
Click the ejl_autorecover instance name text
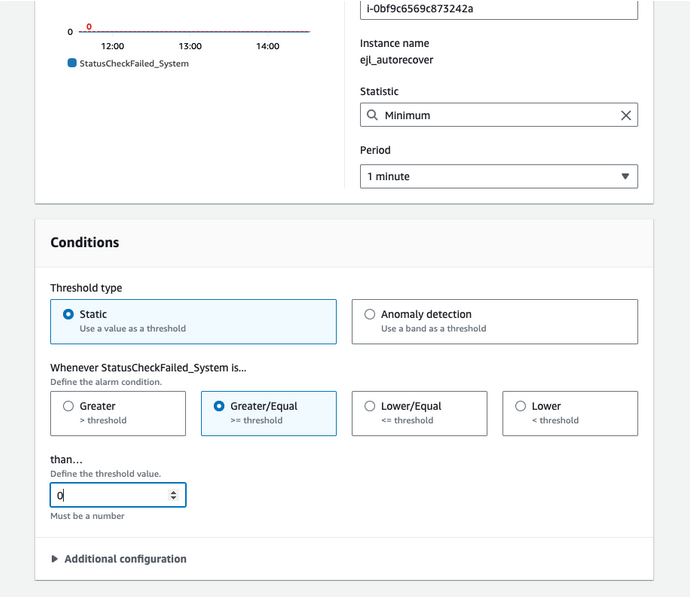[x=397, y=60]
